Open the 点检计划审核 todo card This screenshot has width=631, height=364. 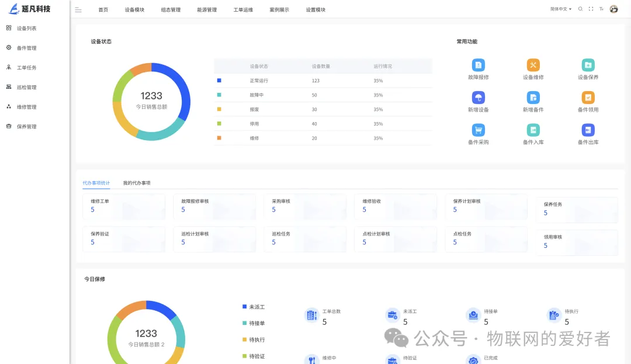pyautogui.click(x=396, y=240)
